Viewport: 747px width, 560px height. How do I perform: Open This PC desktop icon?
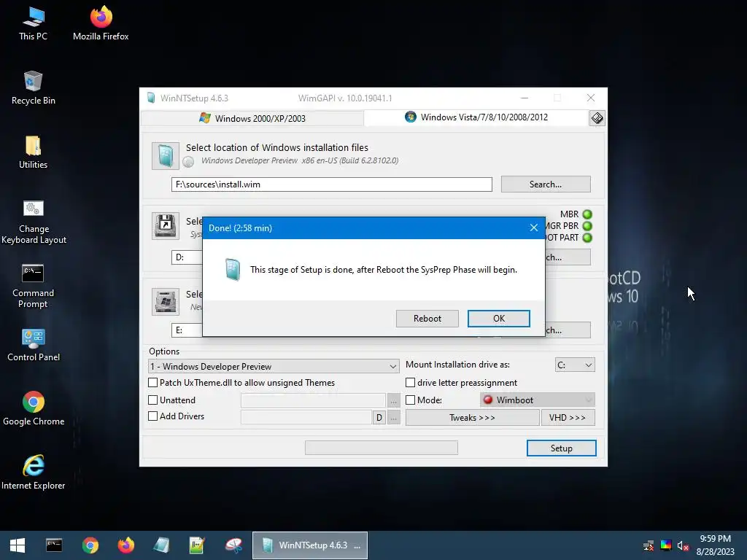tap(33, 23)
